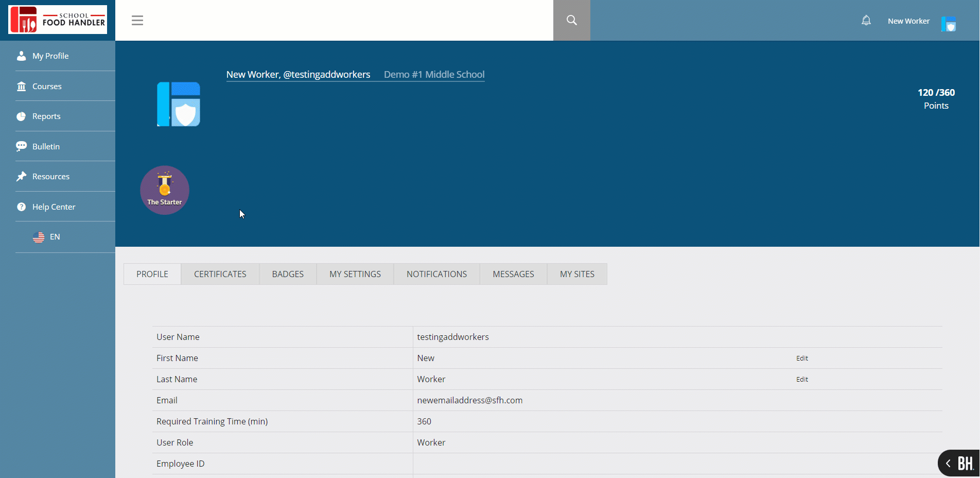Click the New Worker name in header
Screen dimensions: 980x478
pyautogui.click(x=908, y=21)
